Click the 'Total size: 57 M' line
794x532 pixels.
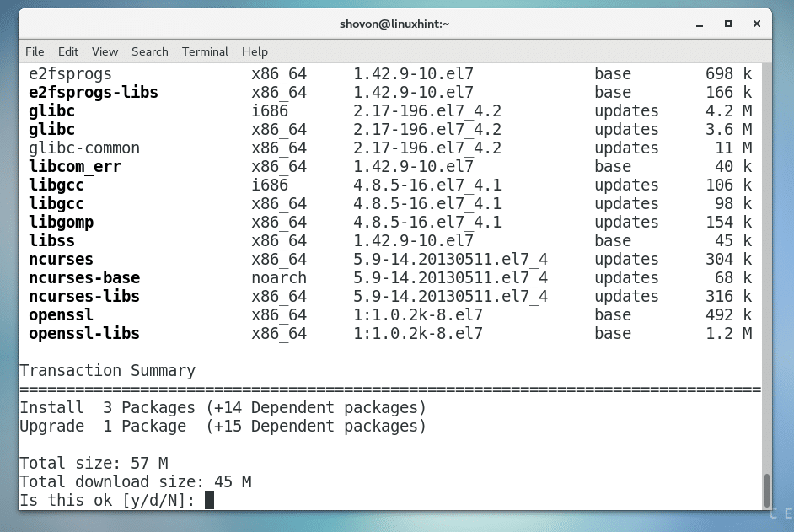pos(94,464)
